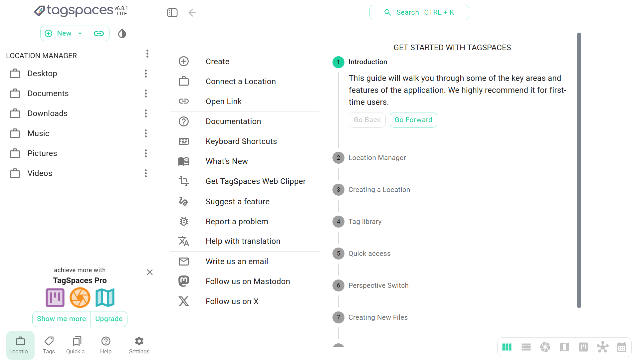Click the Create menu entry
This screenshot has width=639, height=364.
pyautogui.click(x=245, y=62)
